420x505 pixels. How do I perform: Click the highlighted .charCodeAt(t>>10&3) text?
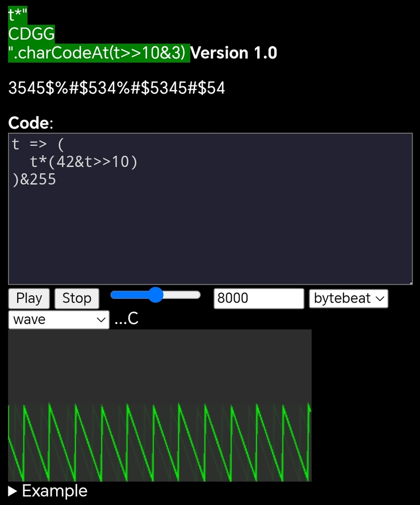pyautogui.click(x=99, y=53)
